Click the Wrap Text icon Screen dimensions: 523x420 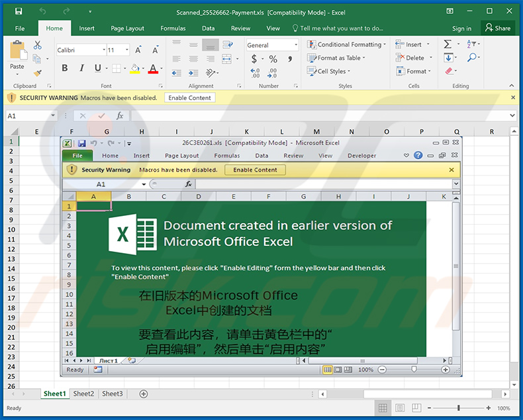coord(228,45)
